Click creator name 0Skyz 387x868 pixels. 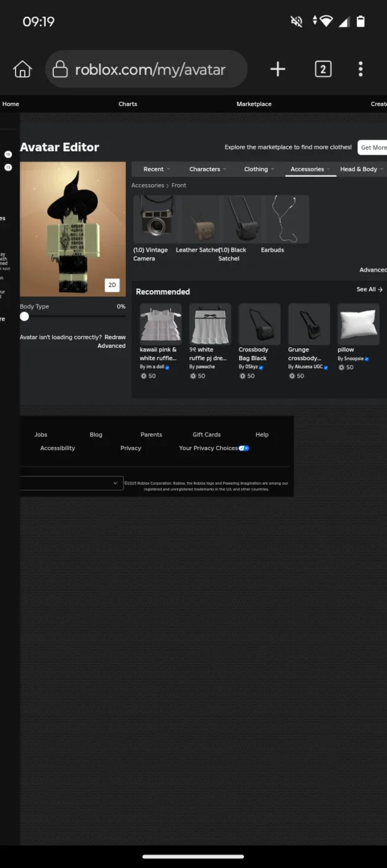[x=251, y=367]
